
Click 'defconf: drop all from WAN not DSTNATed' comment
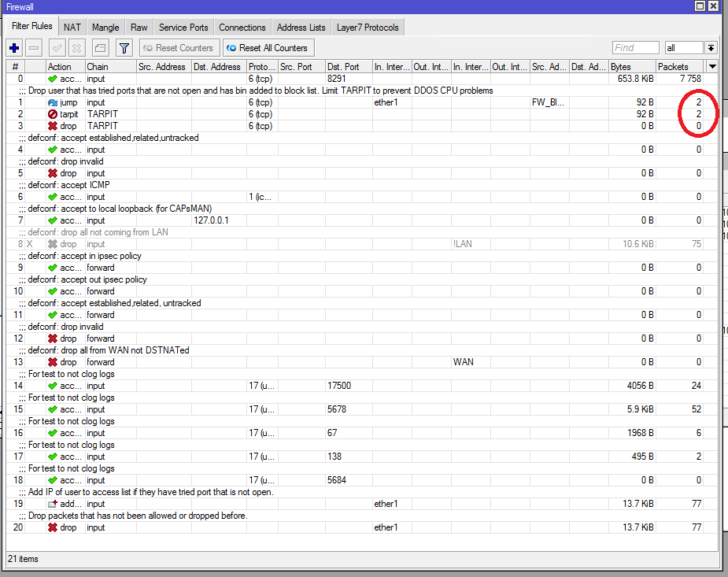109,350
